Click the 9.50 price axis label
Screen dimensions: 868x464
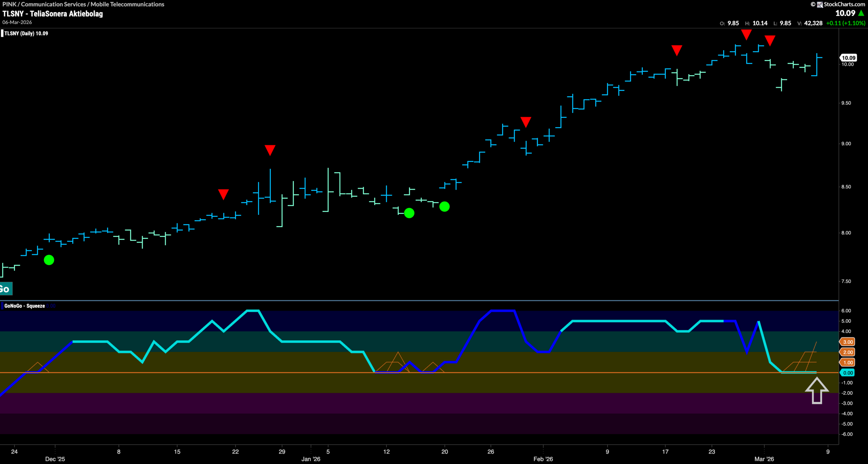pyautogui.click(x=846, y=103)
